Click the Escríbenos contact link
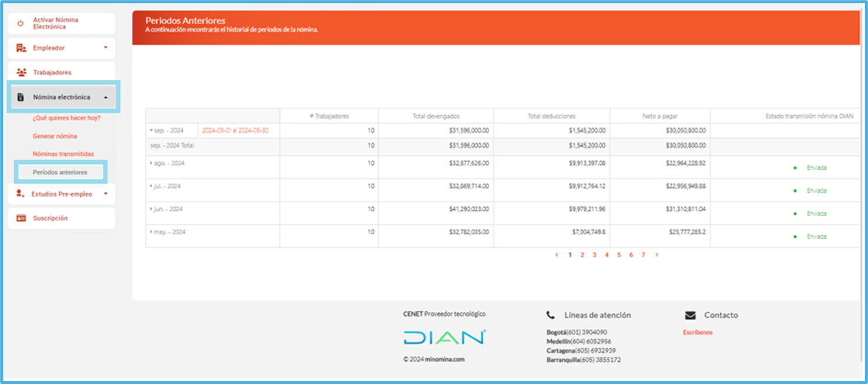 [x=698, y=332]
